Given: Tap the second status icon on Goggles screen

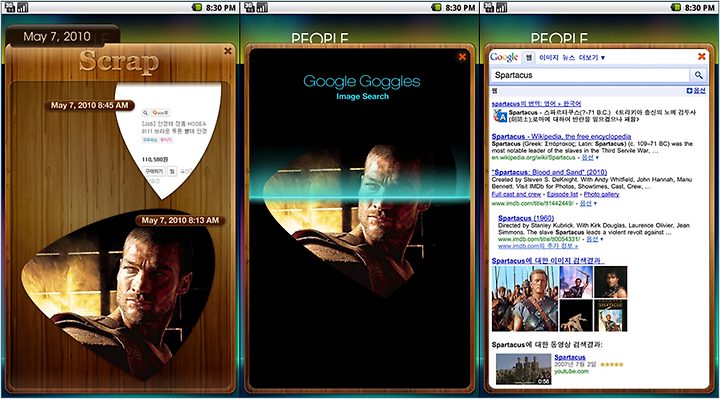Looking at the screenshot, I should (x=262, y=7).
